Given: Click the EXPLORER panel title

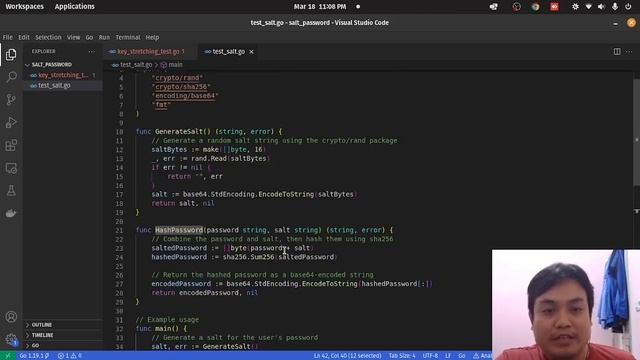Looking at the screenshot, I should (44, 51).
